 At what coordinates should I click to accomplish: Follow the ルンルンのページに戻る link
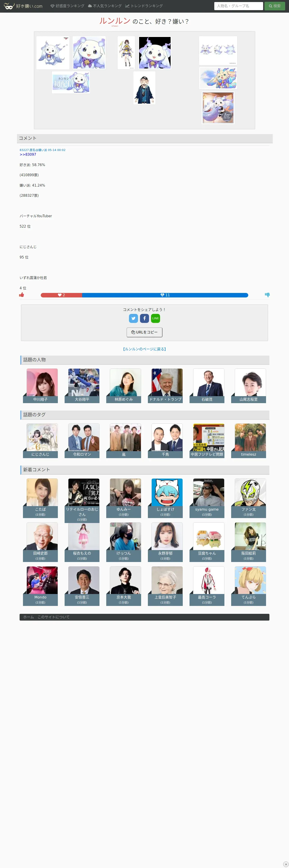(144, 349)
